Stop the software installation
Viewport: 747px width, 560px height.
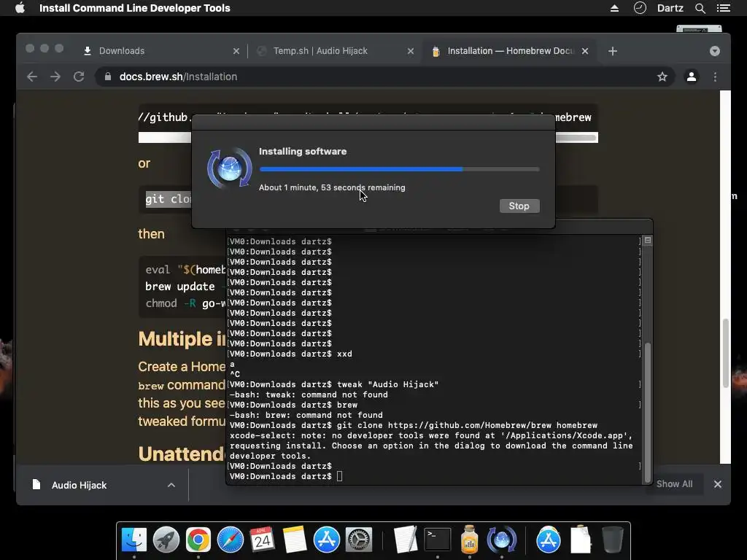(x=519, y=206)
